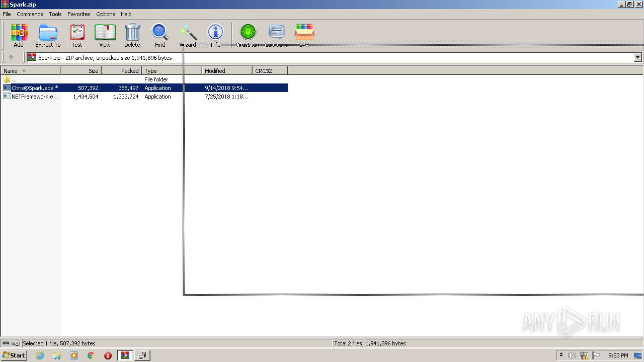This screenshot has width=644, height=362.
Task: Click the Find magnifier icon
Action: pos(160,33)
